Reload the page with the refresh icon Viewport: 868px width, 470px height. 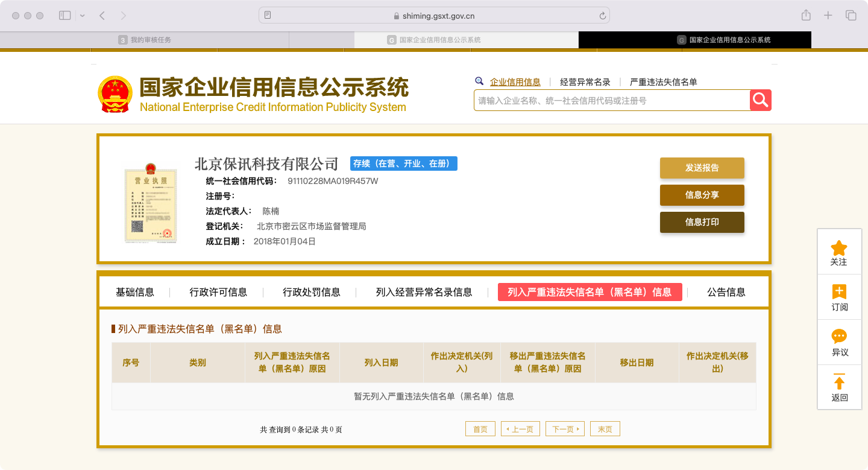602,16
